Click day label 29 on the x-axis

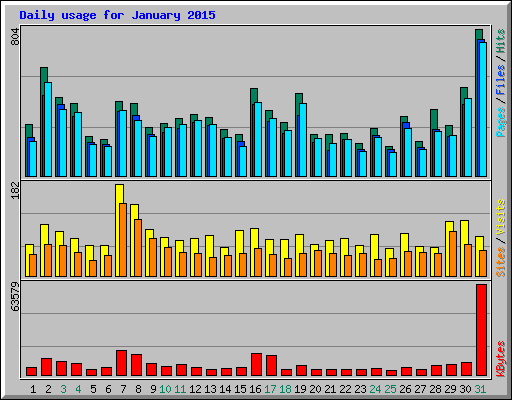(x=450, y=389)
